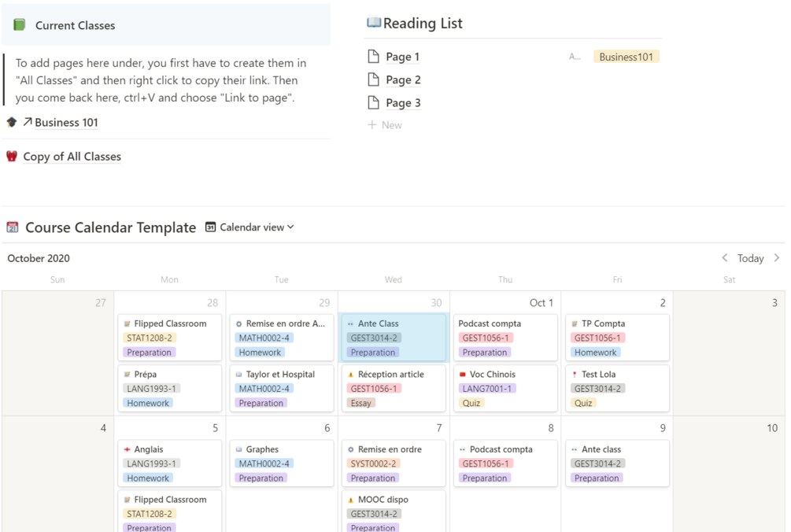Click the calendar icon beside Course Calendar Template
The height and width of the screenshot is (532, 791).
(x=13, y=227)
